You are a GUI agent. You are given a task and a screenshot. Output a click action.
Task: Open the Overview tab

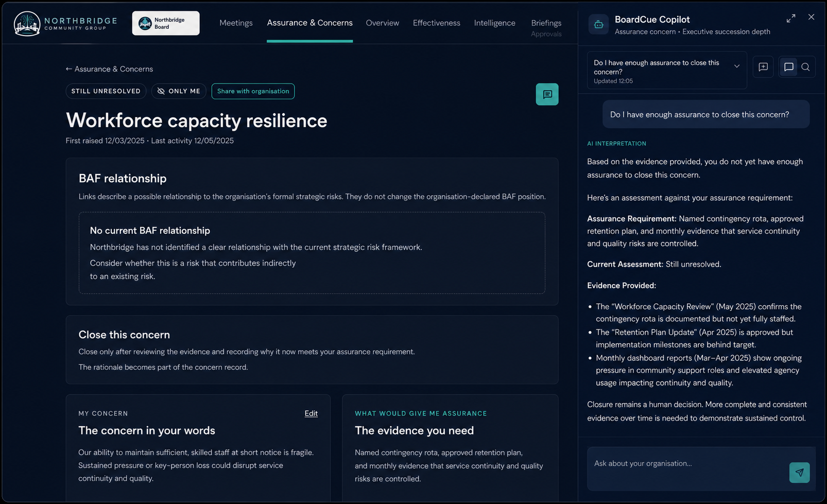382,23
